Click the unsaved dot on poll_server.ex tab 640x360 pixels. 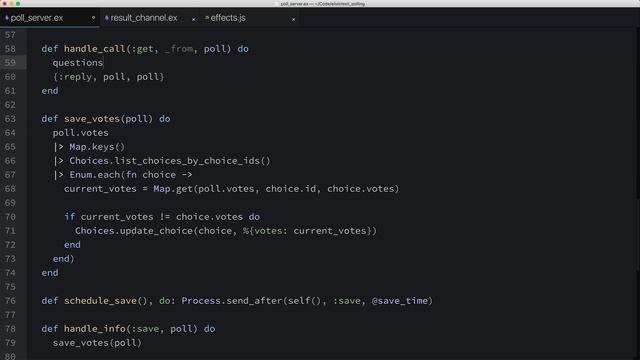pos(93,18)
